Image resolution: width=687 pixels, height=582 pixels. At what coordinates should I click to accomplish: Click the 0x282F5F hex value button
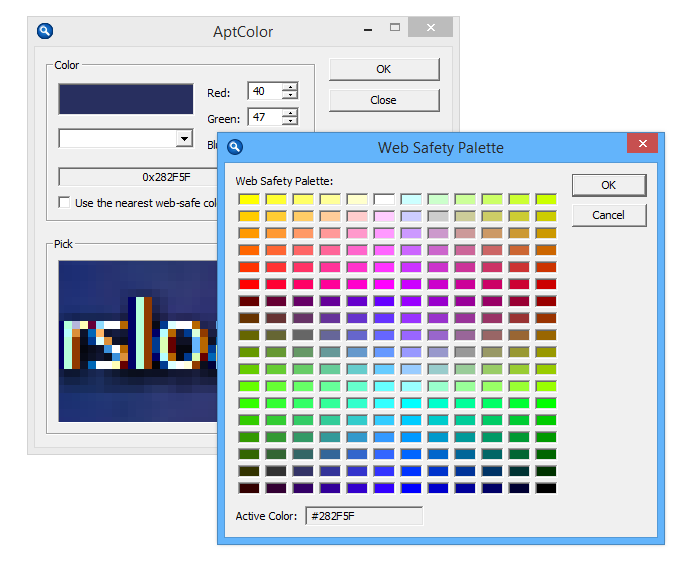pos(138,177)
